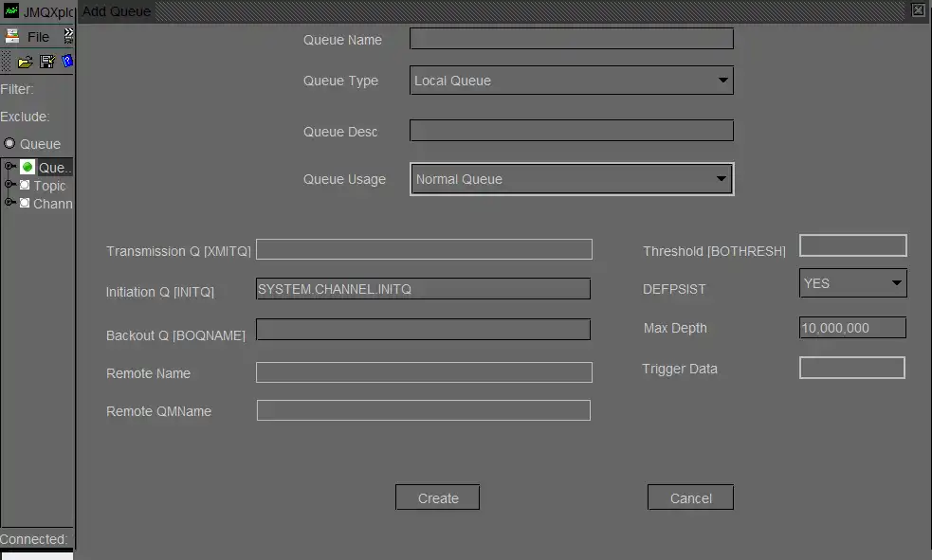Image resolution: width=932 pixels, height=560 pixels.
Task: Click the open folder toolbar icon
Action: [25, 62]
